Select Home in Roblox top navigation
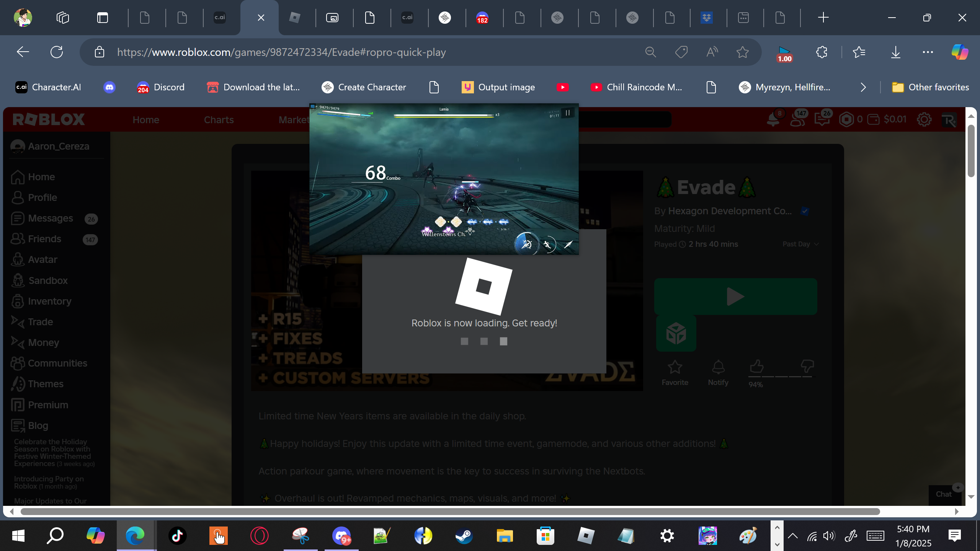 click(x=145, y=120)
